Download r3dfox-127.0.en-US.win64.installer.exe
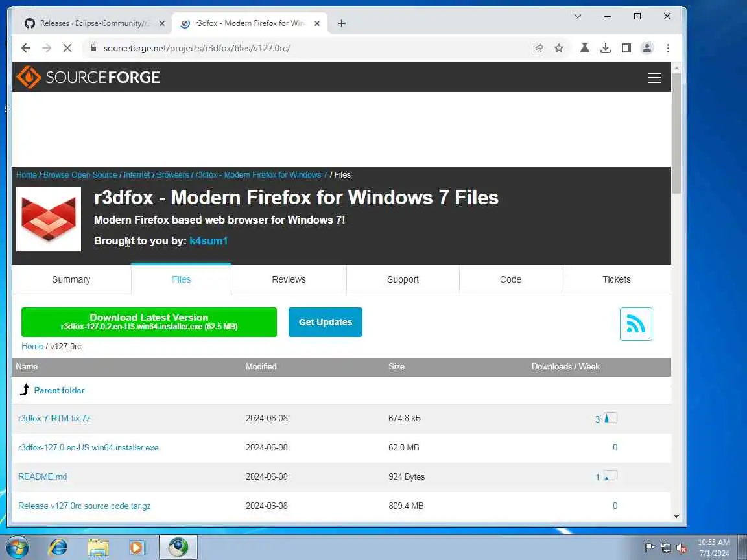This screenshot has height=560, width=747. (88, 447)
